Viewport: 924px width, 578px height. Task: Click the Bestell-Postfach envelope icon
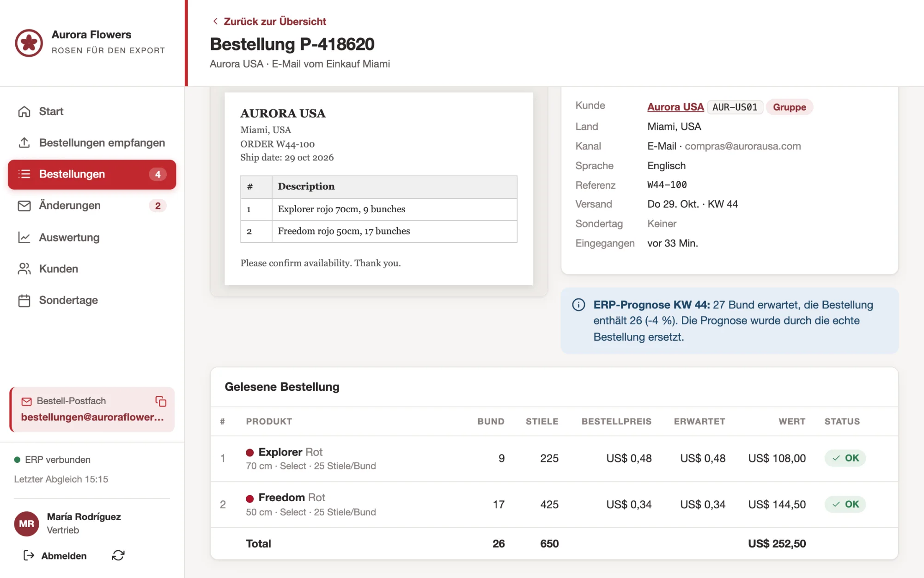[27, 401]
